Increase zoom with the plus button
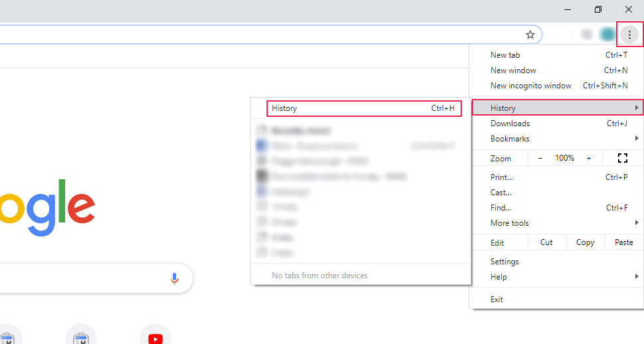 [x=589, y=158]
